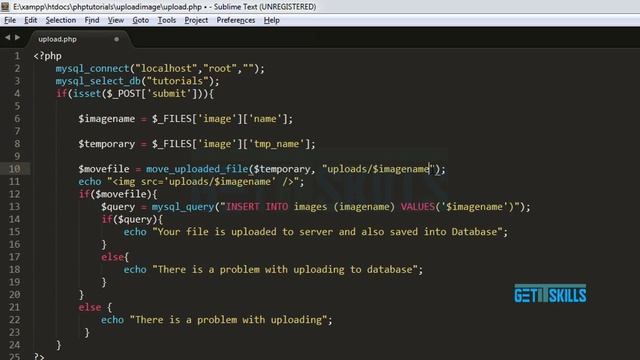This screenshot has width=640, height=360.
Task: Click 'mysql_query' function on line 13
Action: (x=183, y=207)
